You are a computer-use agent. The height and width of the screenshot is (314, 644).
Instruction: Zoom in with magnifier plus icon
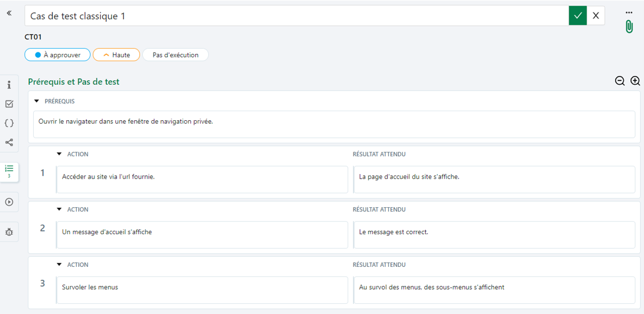pos(636,81)
